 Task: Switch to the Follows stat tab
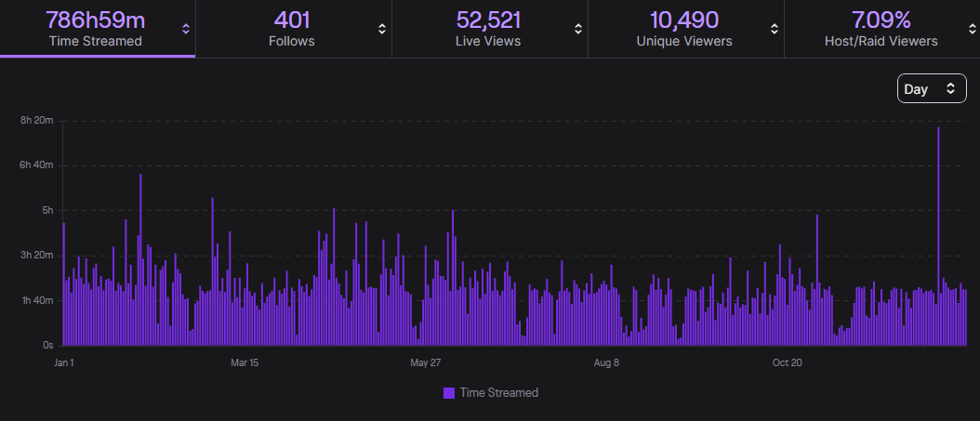(x=293, y=28)
